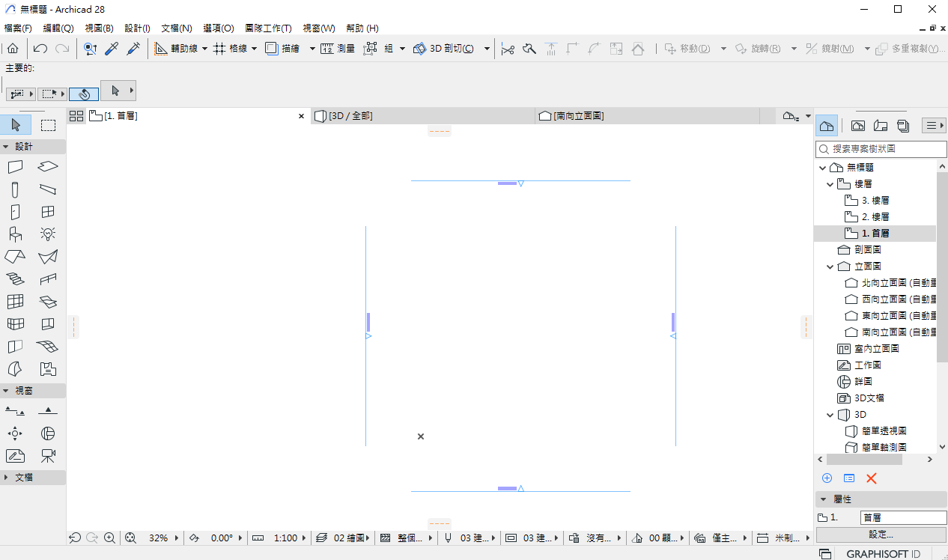Image resolution: width=948 pixels, height=560 pixels.
Task: Collapse the 設計 toolbox section
Action: click(x=6, y=147)
